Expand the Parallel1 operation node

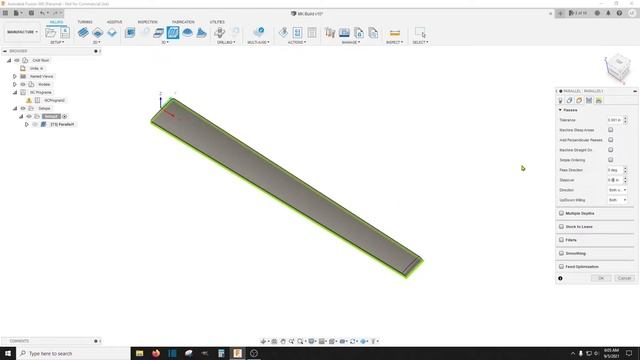pyautogui.click(x=27, y=124)
